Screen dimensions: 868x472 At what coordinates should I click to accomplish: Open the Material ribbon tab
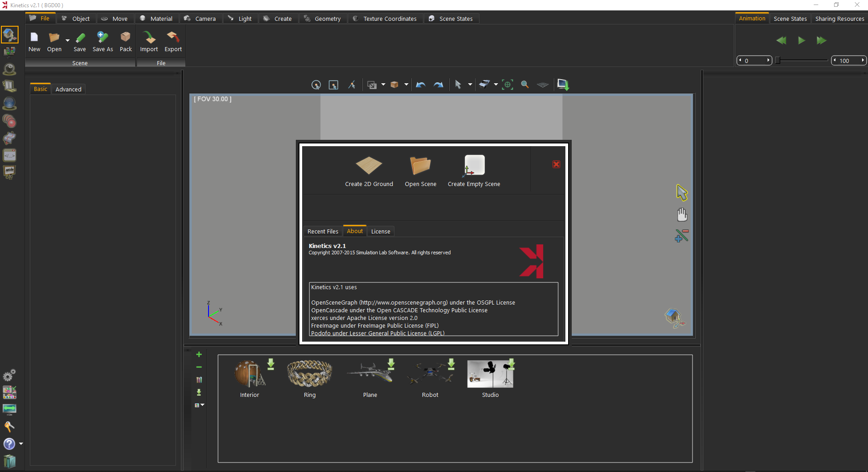[156, 19]
